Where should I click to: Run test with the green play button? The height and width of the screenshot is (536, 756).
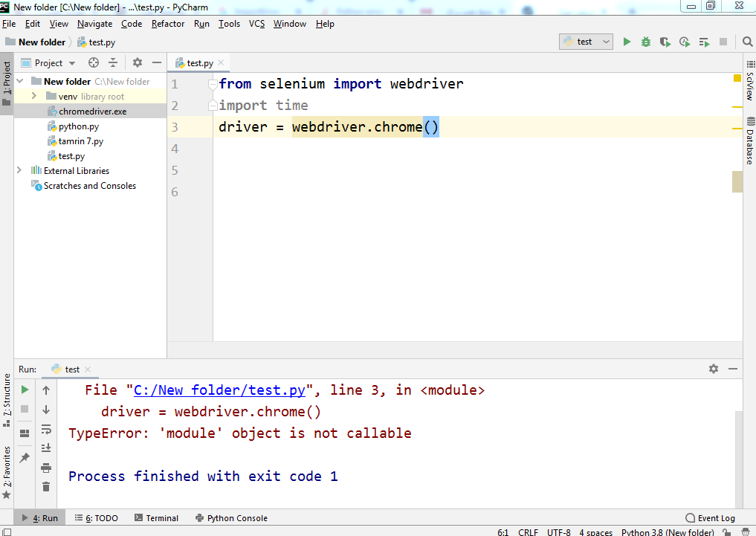pyautogui.click(x=627, y=42)
